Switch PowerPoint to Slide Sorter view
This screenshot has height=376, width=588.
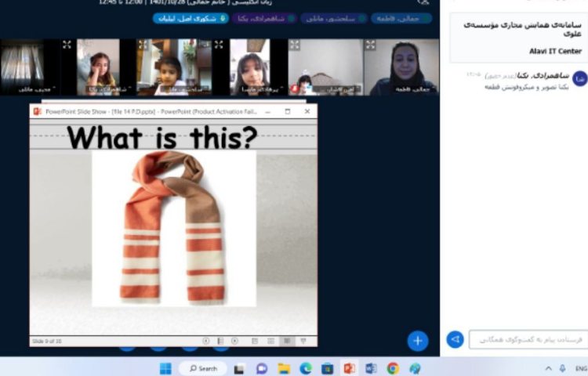pos(270,341)
